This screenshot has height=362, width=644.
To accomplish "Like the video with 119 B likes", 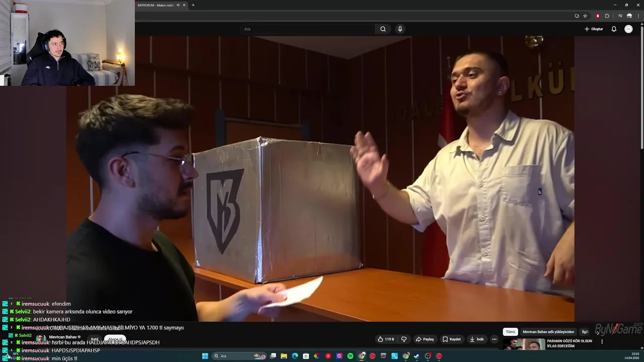I will [385, 339].
